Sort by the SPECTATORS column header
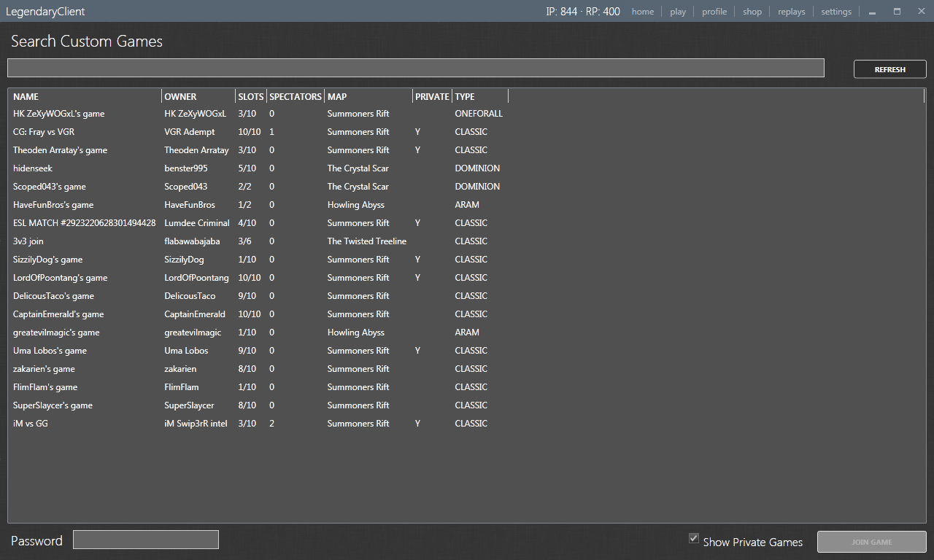 296,96
